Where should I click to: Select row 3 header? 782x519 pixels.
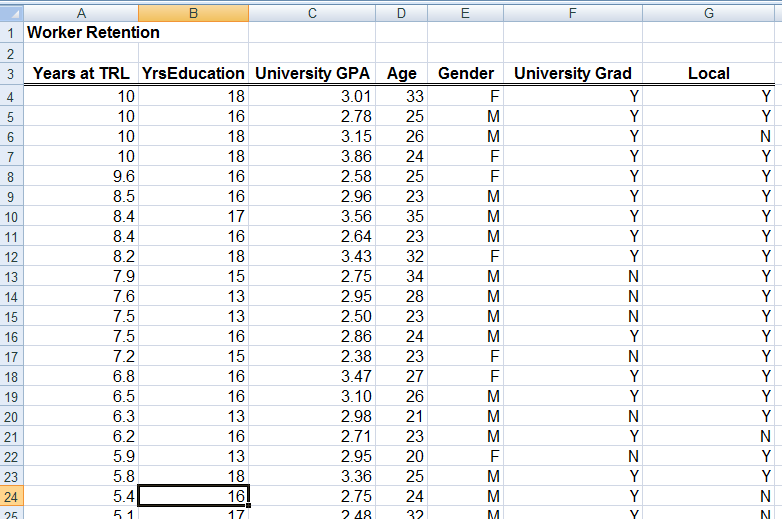[11, 74]
